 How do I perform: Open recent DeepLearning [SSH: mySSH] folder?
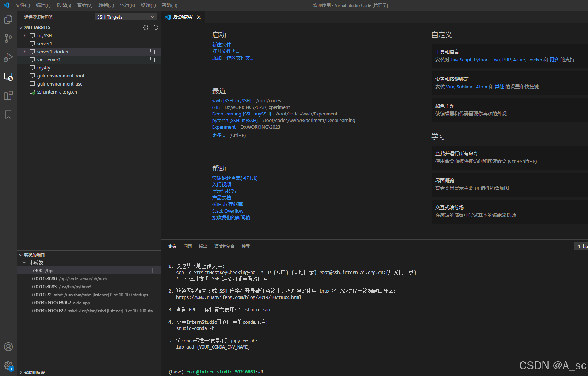(x=241, y=114)
